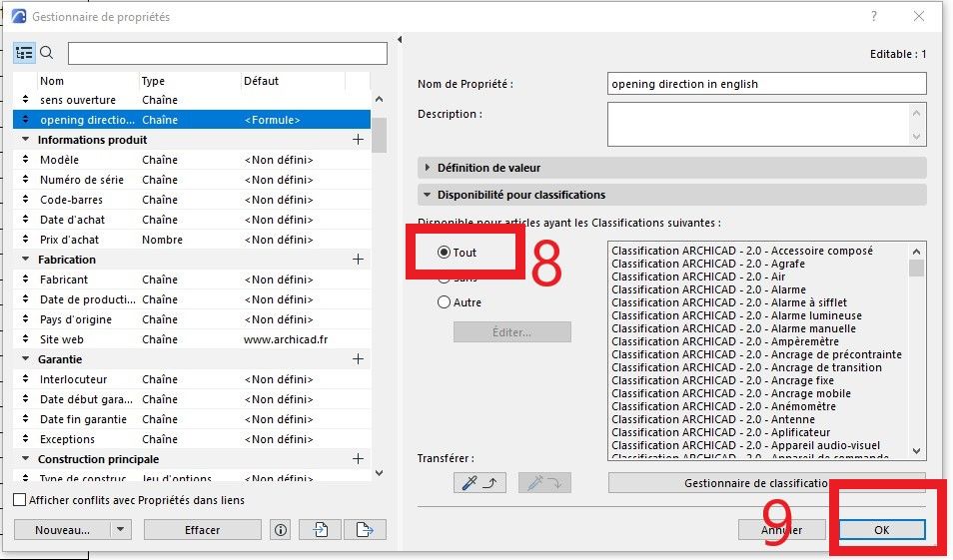
Task: Click reorder handle of Exceptions row
Action: click(x=26, y=438)
